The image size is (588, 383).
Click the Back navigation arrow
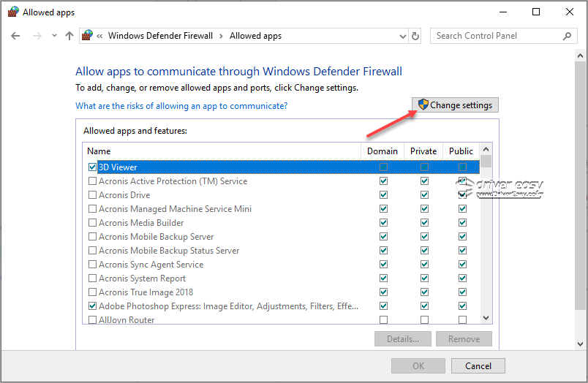(15, 36)
